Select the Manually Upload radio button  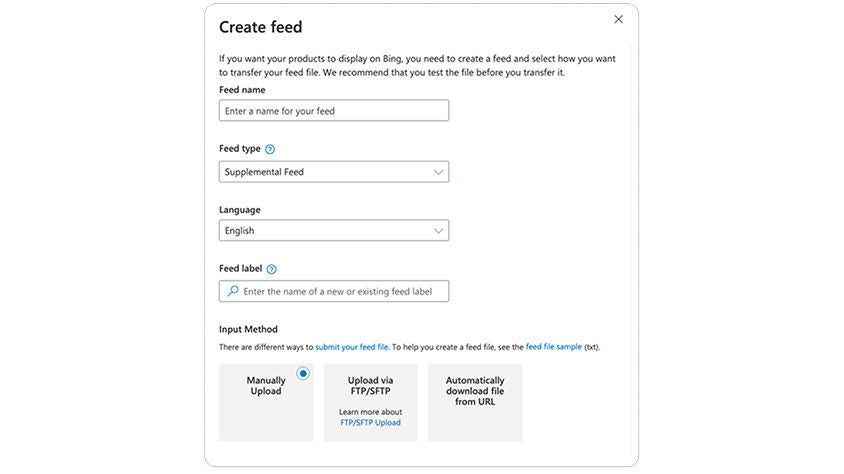point(303,374)
